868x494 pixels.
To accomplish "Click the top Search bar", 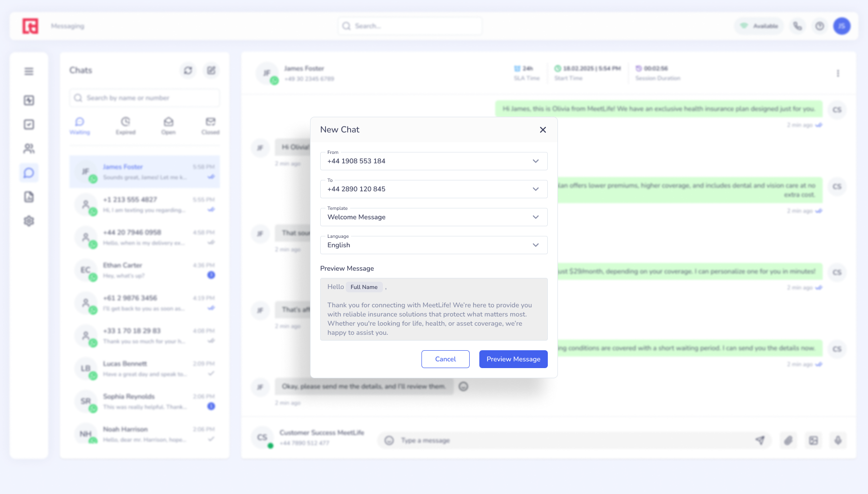I will tap(410, 26).
